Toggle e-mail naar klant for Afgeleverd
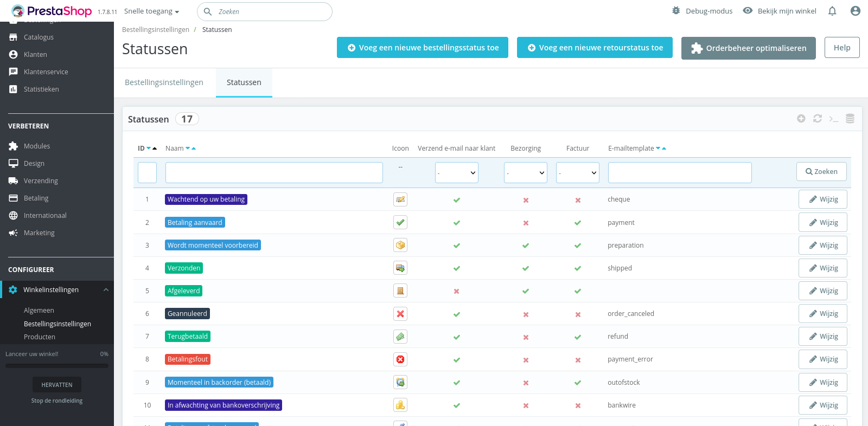Viewport: 868px width, 426px height. (457, 291)
